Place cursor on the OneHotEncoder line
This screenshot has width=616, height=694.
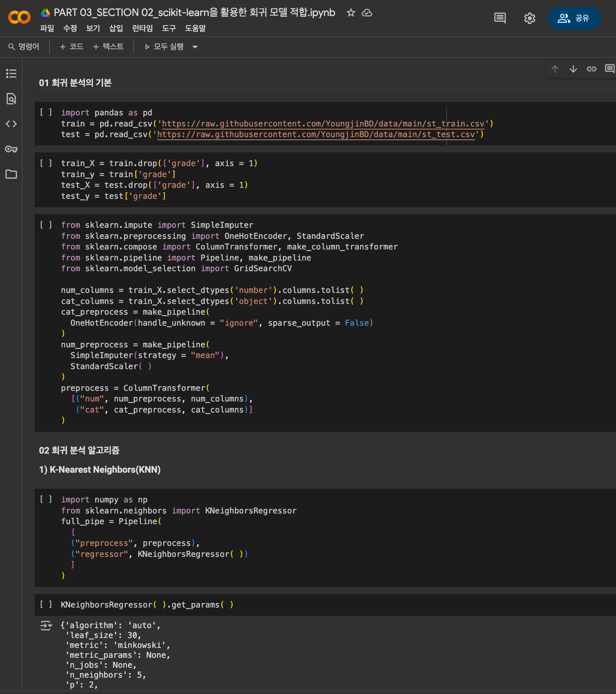[222, 323]
